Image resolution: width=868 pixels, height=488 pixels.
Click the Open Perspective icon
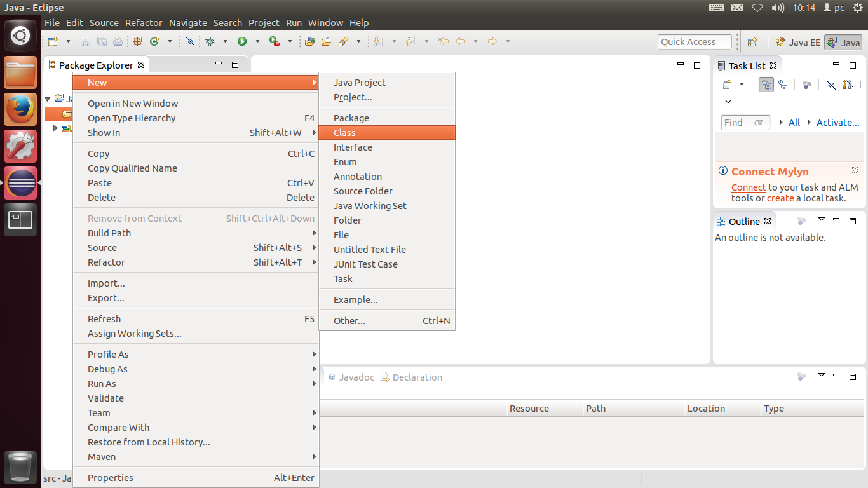tap(752, 43)
